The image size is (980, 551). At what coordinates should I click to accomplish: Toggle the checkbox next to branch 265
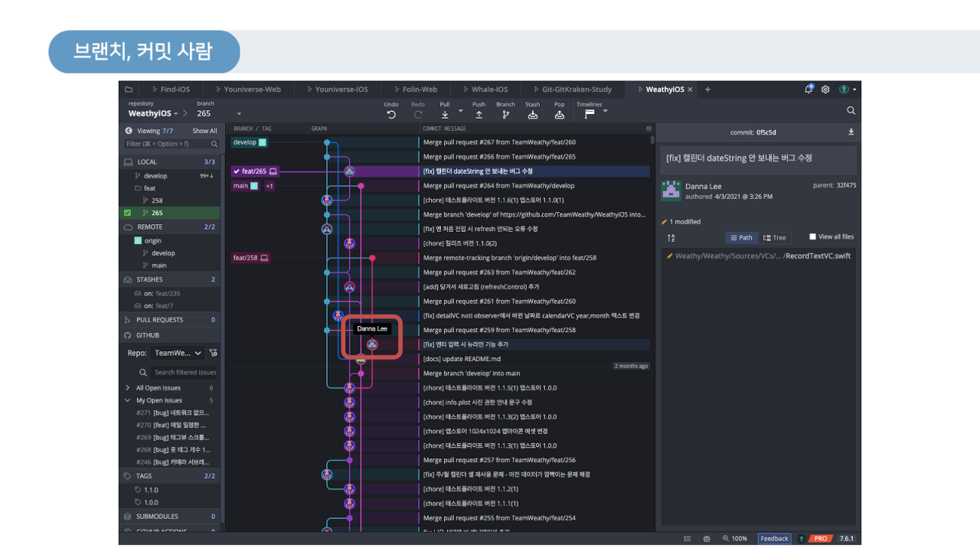[128, 213]
